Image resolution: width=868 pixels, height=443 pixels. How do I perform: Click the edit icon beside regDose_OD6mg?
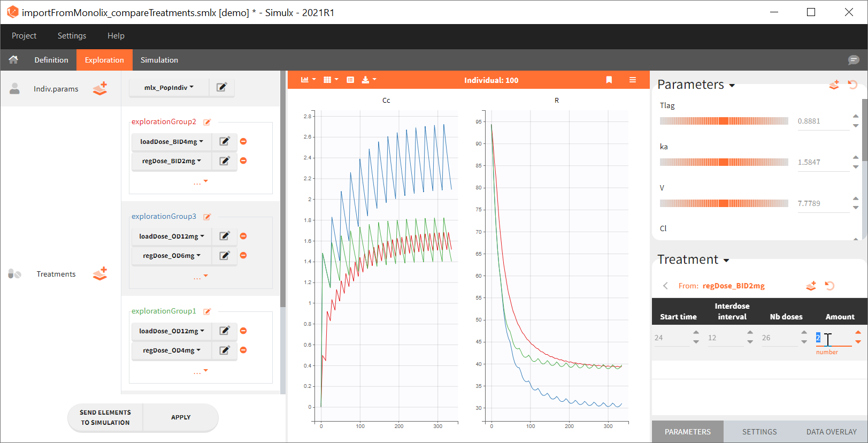pyautogui.click(x=225, y=256)
